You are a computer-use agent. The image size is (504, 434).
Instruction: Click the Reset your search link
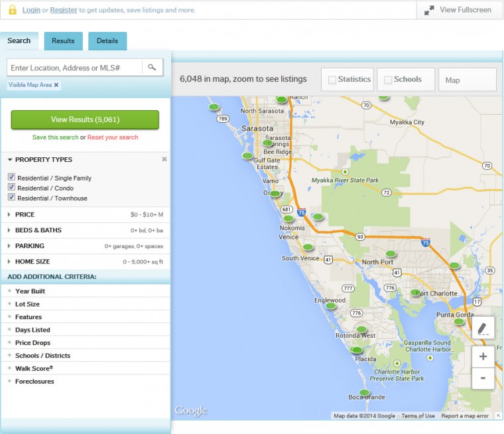113,137
